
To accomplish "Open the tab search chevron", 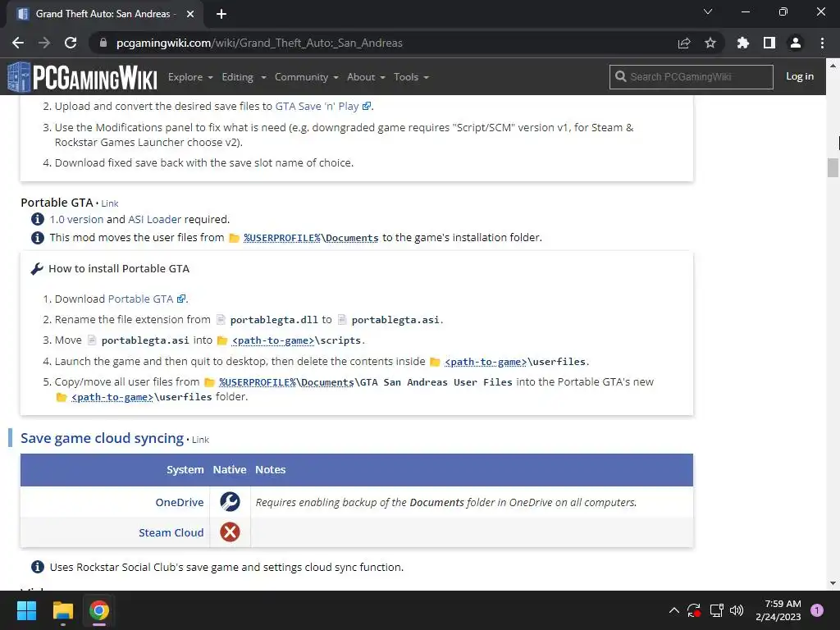I will (708, 11).
